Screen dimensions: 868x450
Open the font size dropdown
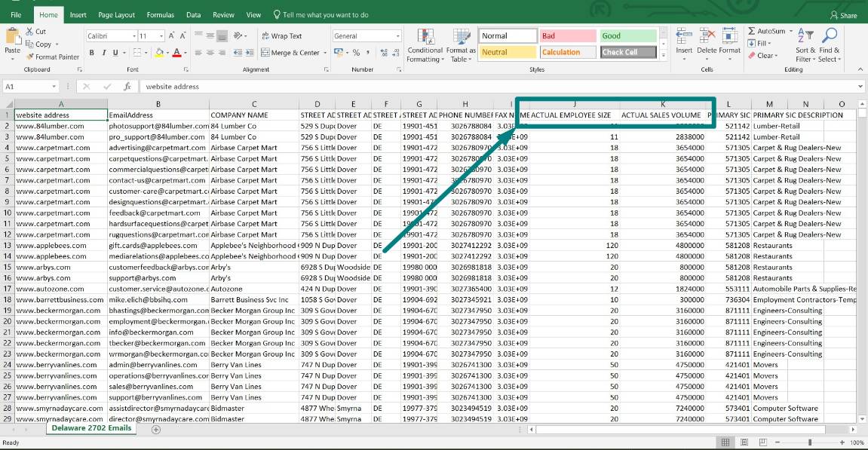pyautogui.click(x=161, y=36)
